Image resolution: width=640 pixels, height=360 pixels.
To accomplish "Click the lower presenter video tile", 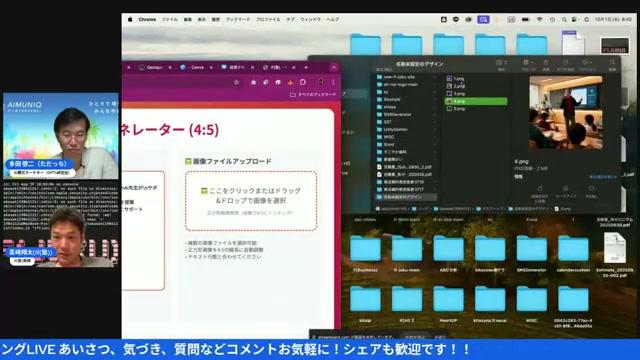I will pos(61,224).
